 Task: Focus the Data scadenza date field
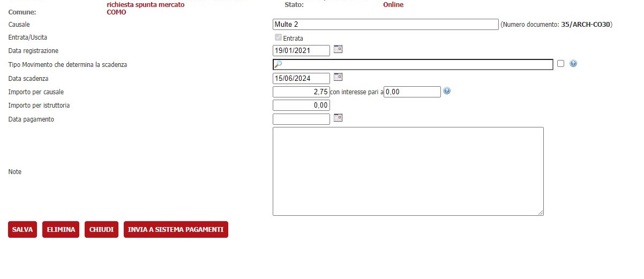pyautogui.click(x=301, y=79)
